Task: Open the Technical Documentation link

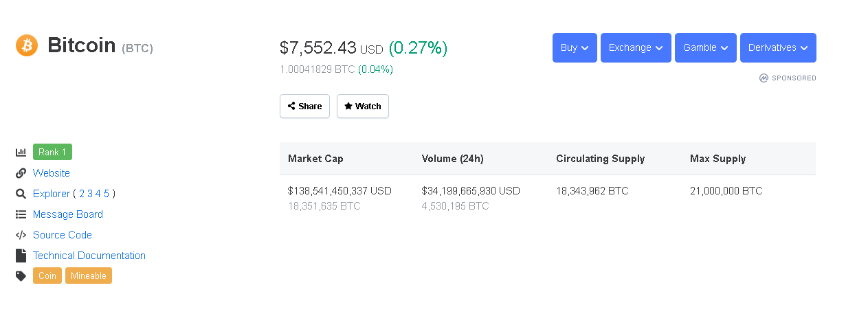Action: [89, 256]
